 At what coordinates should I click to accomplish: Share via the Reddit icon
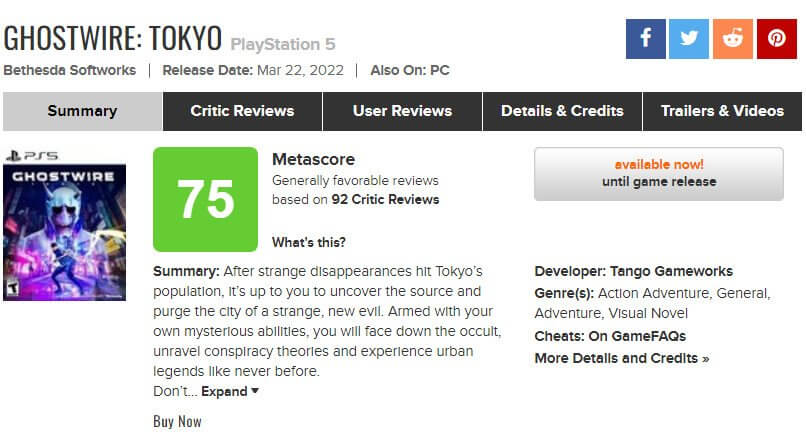(733, 39)
